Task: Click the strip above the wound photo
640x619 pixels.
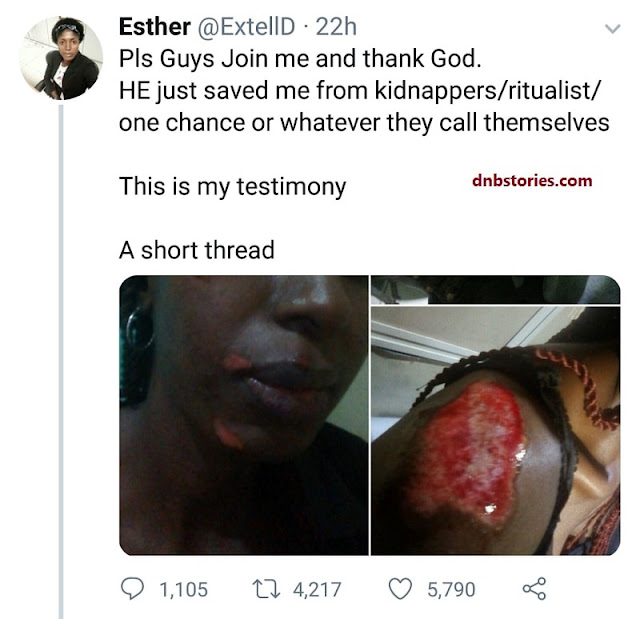Action: pyautogui.click(x=496, y=290)
